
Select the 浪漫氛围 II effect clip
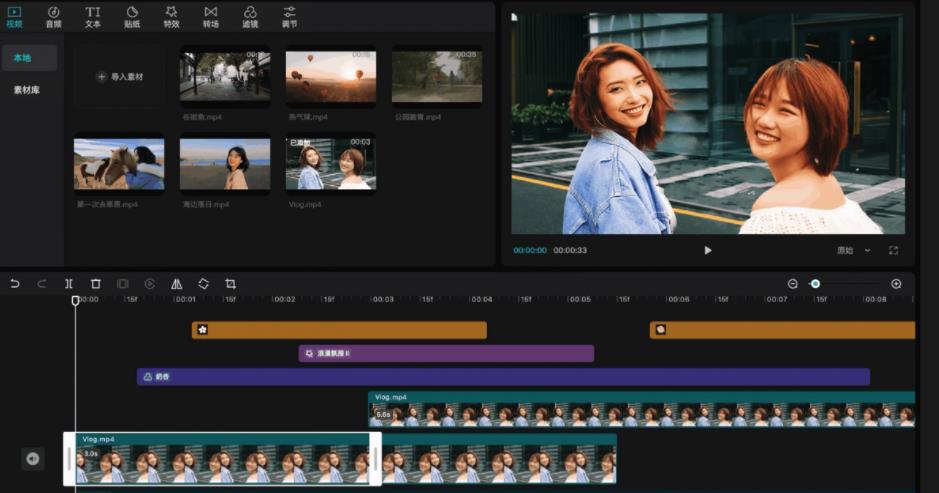click(x=446, y=353)
